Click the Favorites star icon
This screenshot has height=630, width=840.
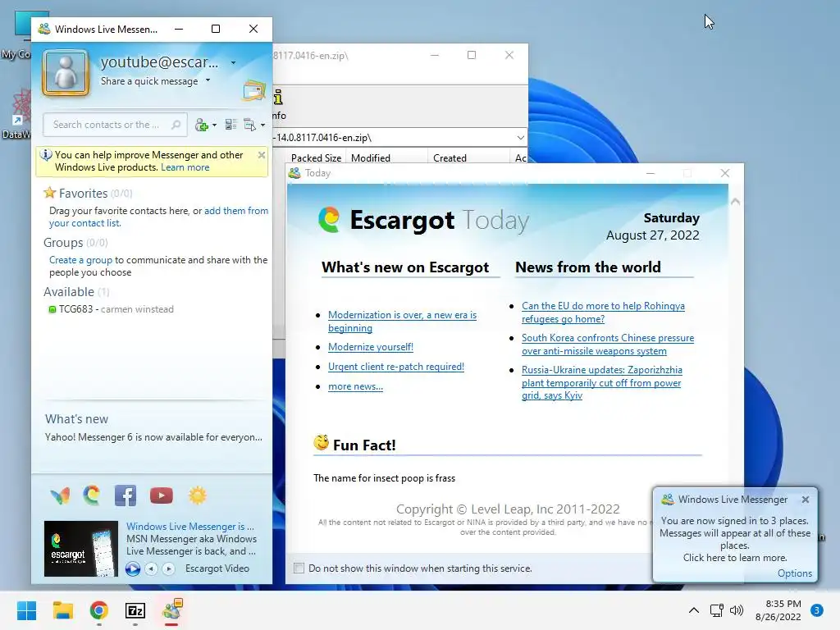[50, 192]
